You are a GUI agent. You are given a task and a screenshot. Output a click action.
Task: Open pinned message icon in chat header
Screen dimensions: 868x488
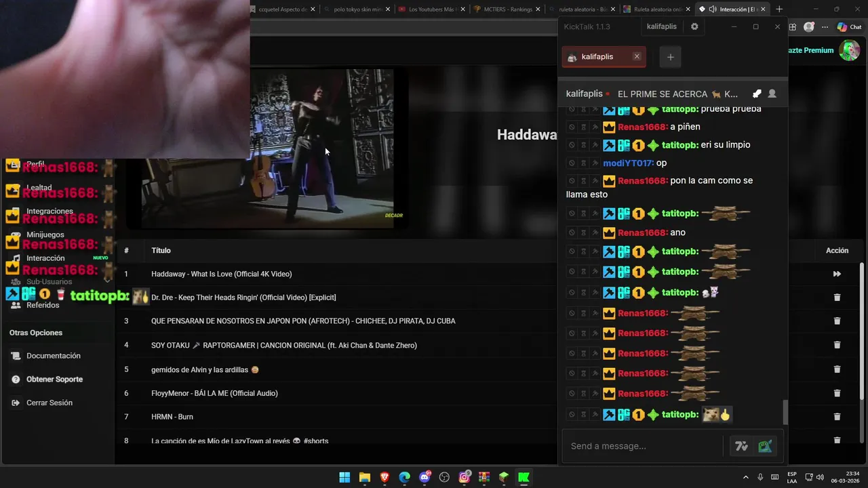pos(757,94)
